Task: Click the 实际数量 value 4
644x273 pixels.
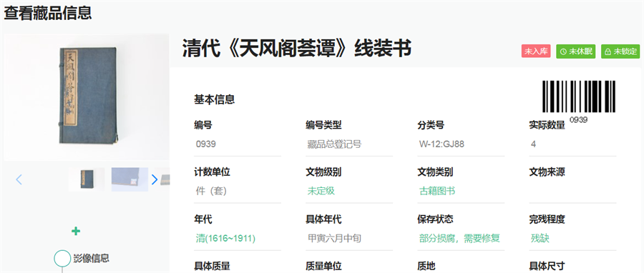Action: coord(533,144)
